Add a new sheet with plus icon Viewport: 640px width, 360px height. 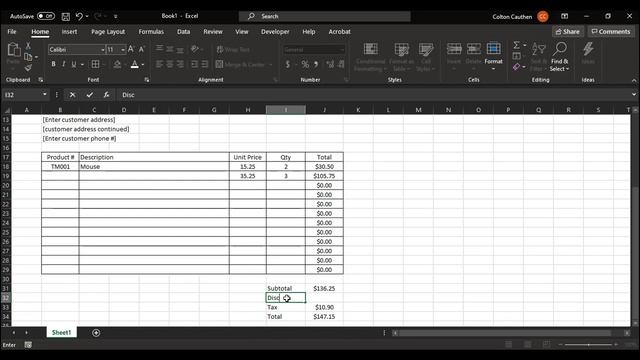96,333
